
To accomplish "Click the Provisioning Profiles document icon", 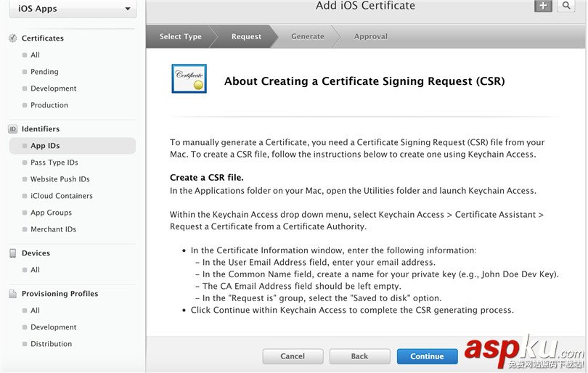I will click(x=13, y=294).
